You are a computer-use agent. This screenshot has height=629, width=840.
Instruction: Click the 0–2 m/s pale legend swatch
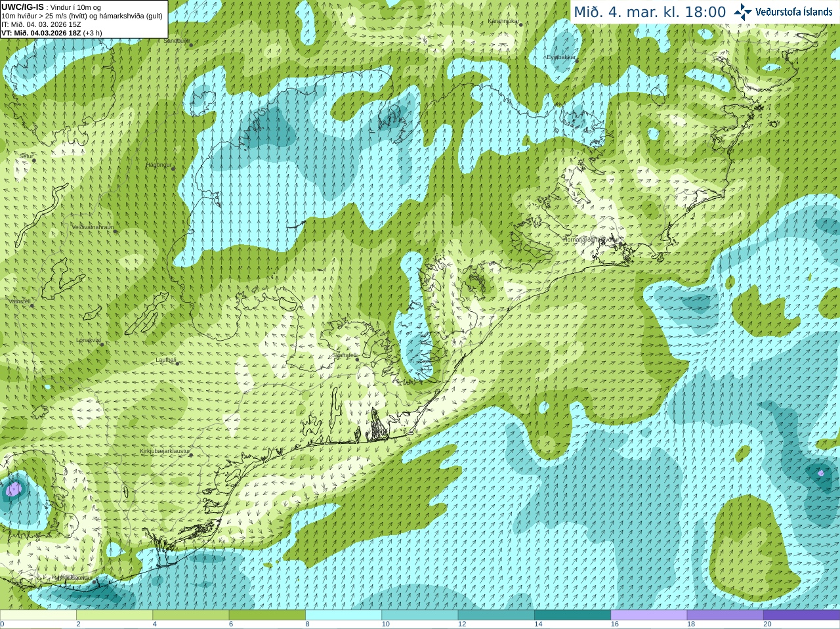pos(38,615)
